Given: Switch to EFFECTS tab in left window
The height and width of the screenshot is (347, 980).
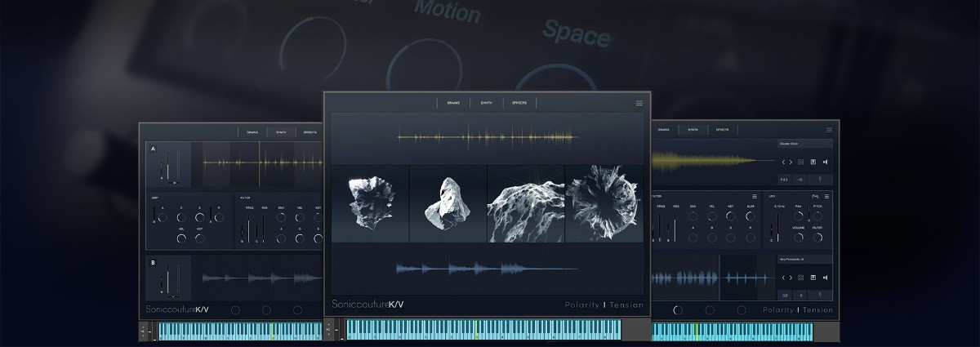Looking at the screenshot, I should point(310,132).
